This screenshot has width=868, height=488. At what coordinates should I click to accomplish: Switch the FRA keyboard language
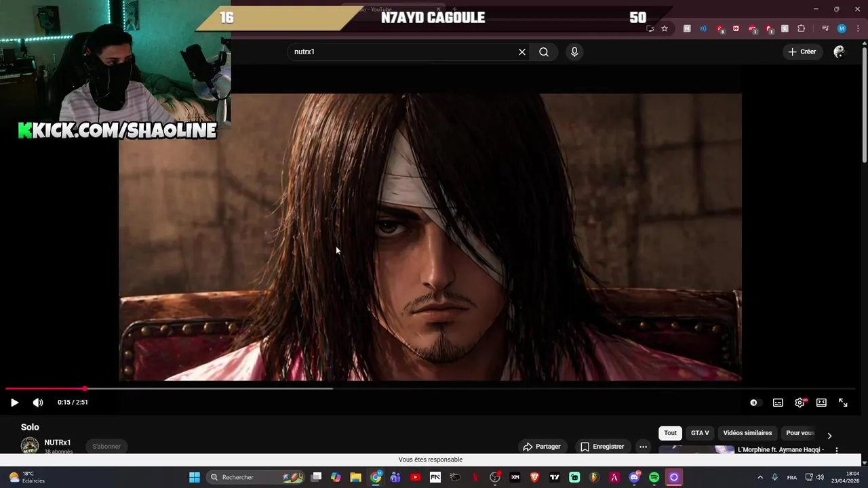tap(792, 477)
